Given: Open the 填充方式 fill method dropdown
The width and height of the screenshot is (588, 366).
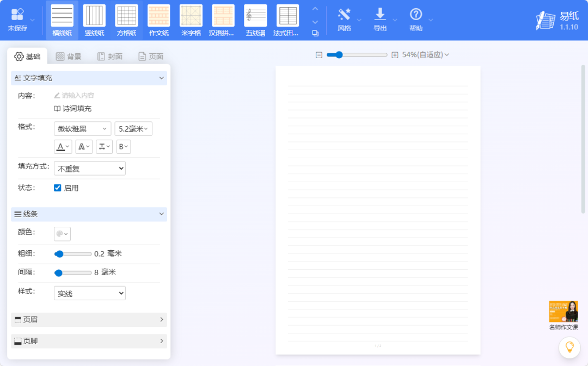Looking at the screenshot, I should [x=89, y=168].
